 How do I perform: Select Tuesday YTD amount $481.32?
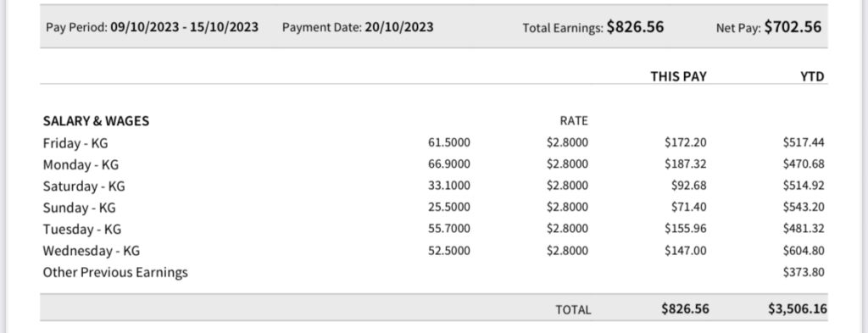[x=804, y=229]
